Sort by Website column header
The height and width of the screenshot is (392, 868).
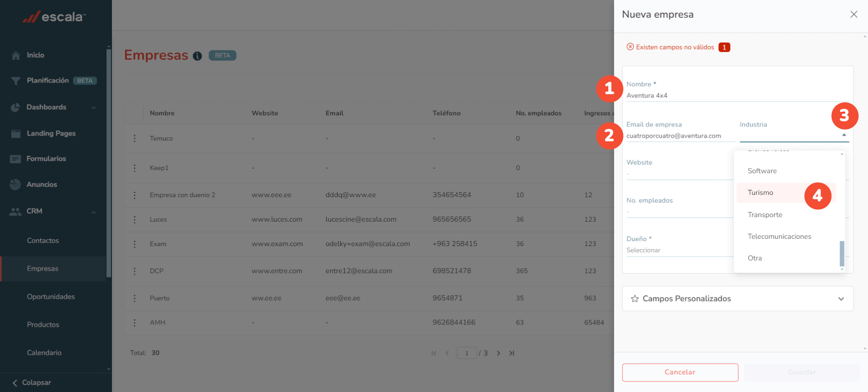[x=265, y=113]
